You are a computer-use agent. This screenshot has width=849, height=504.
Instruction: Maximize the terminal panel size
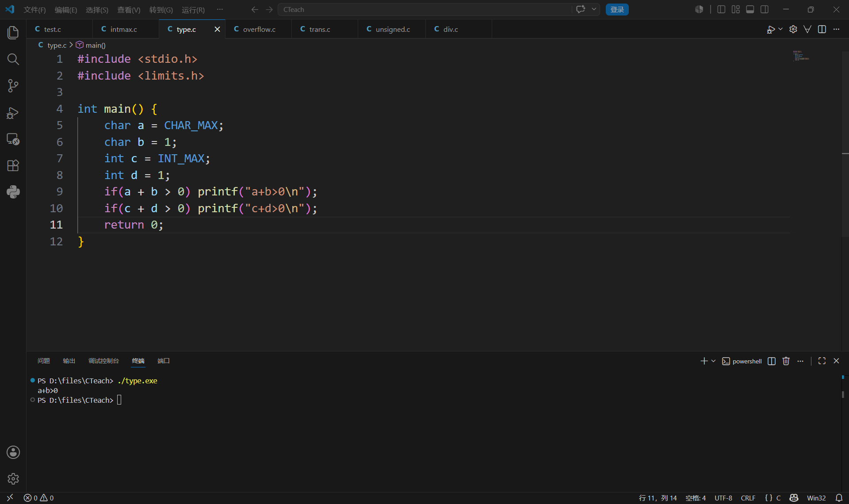pyautogui.click(x=822, y=361)
